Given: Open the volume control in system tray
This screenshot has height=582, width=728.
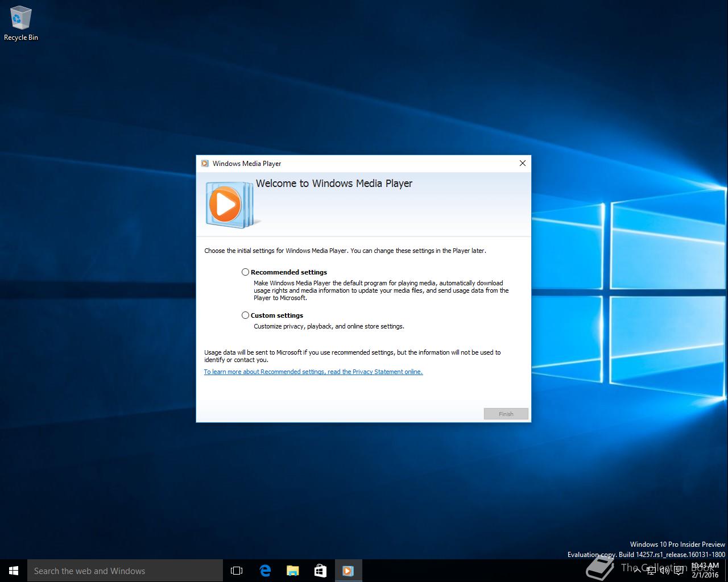Looking at the screenshot, I should [x=664, y=571].
